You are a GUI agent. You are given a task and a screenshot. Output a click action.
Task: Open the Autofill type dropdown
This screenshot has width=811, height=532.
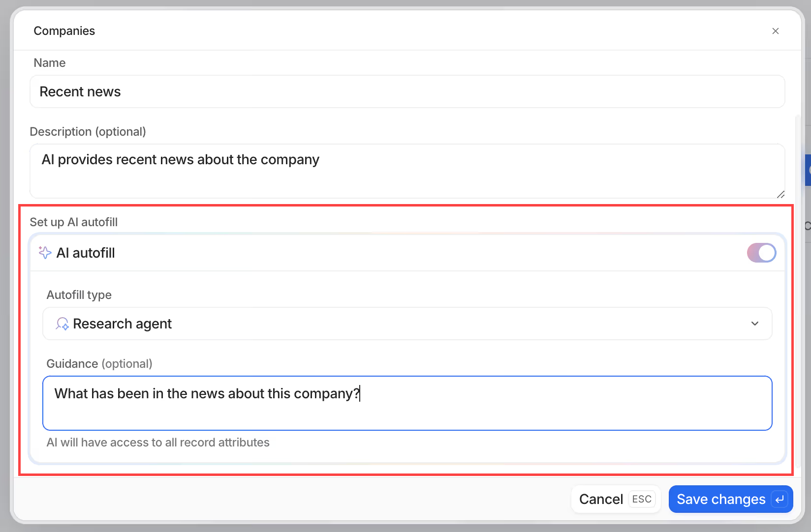407,324
